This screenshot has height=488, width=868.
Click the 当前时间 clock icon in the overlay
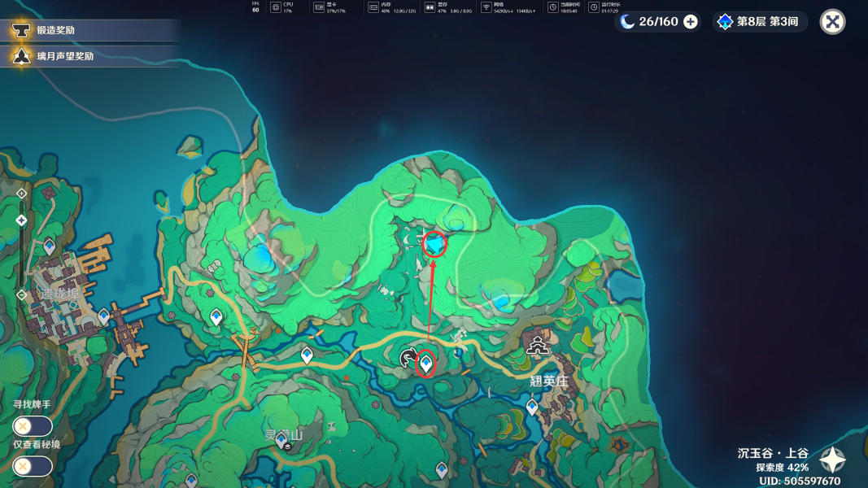coord(552,7)
